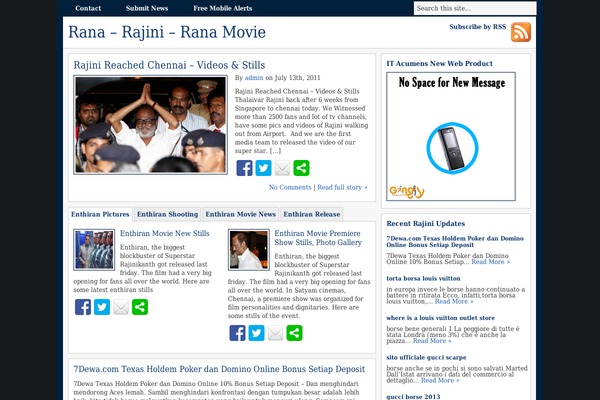600x400 pixels.
Task: Click the orange RSS feed icon
Action: (520, 32)
